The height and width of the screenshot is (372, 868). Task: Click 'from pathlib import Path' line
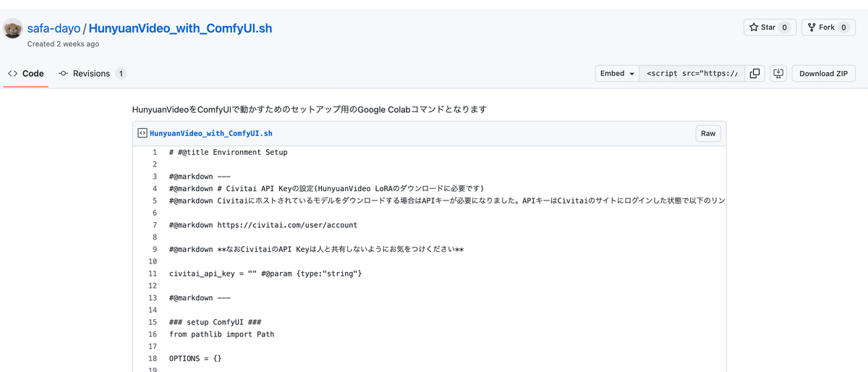click(x=221, y=334)
